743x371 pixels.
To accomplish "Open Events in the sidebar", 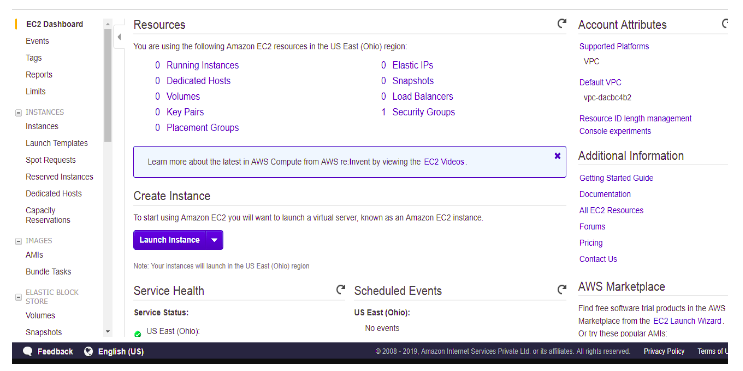I will [x=37, y=41].
